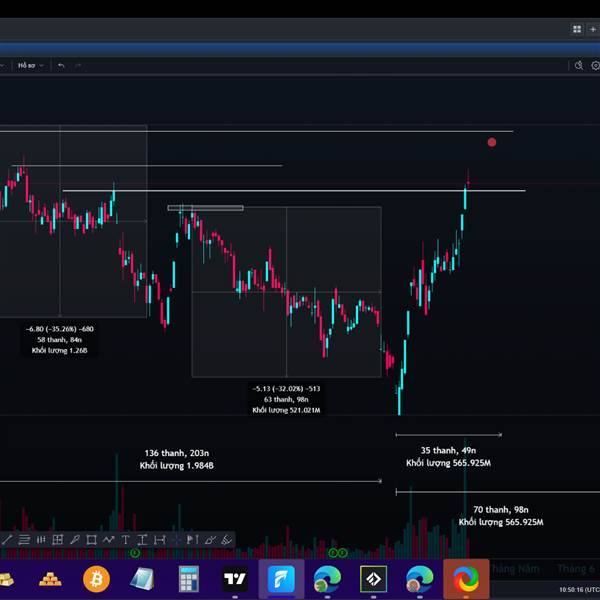This screenshot has width=600, height=600.
Task: Open TradingView from the taskbar
Action: 235,579
